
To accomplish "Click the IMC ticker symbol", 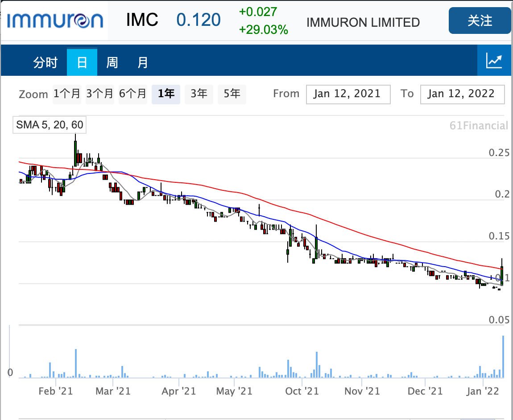I will coord(142,20).
